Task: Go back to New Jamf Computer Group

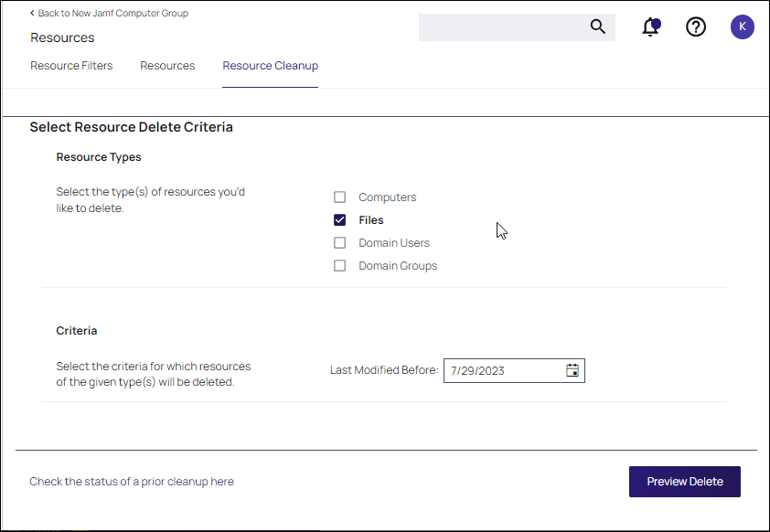Action: tap(112, 14)
